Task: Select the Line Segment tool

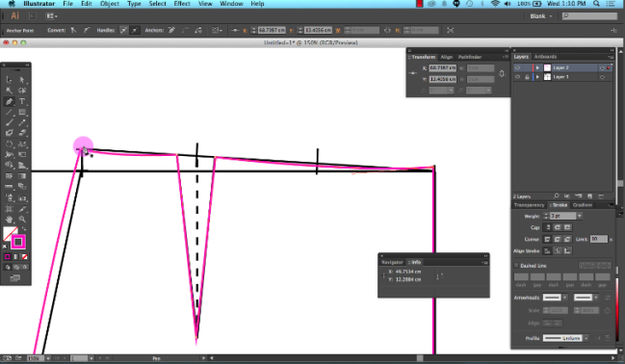Action: (10, 113)
